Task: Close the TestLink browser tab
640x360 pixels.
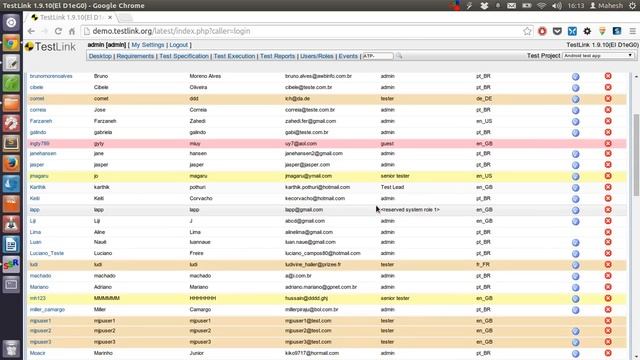Action: click(x=110, y=17)
